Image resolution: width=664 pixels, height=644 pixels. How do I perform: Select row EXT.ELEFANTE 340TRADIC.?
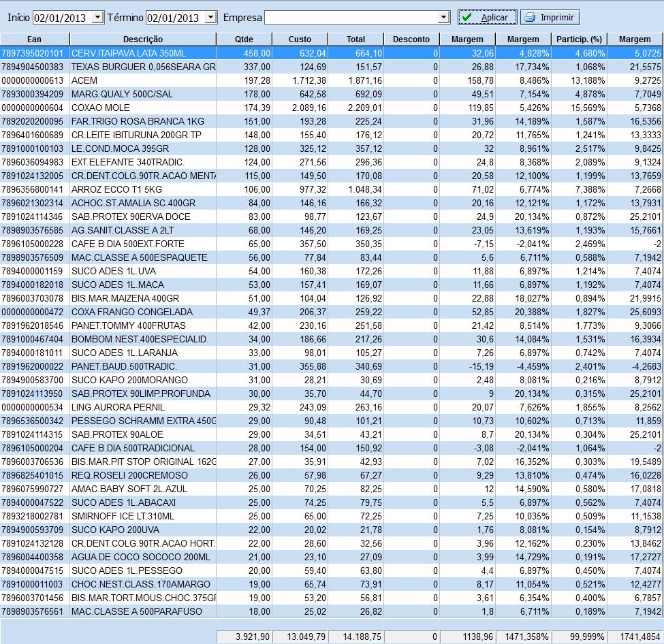(x=331, y=162)
